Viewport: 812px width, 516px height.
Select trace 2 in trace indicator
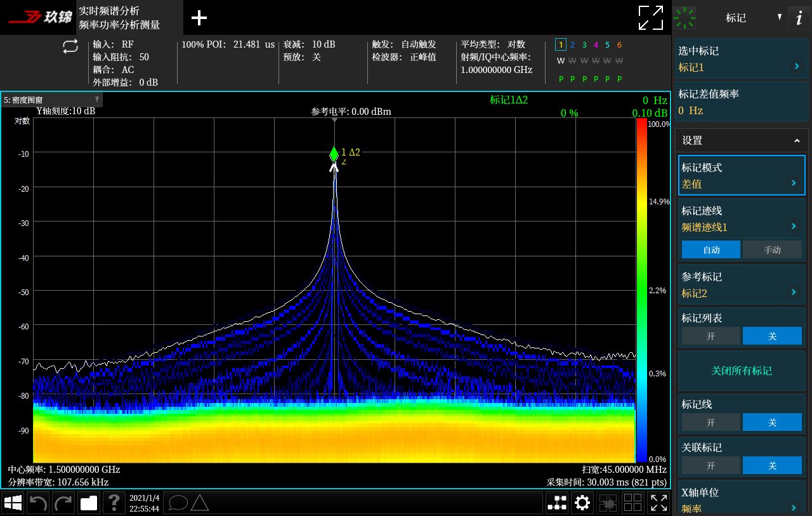click(x=572, y=44)
